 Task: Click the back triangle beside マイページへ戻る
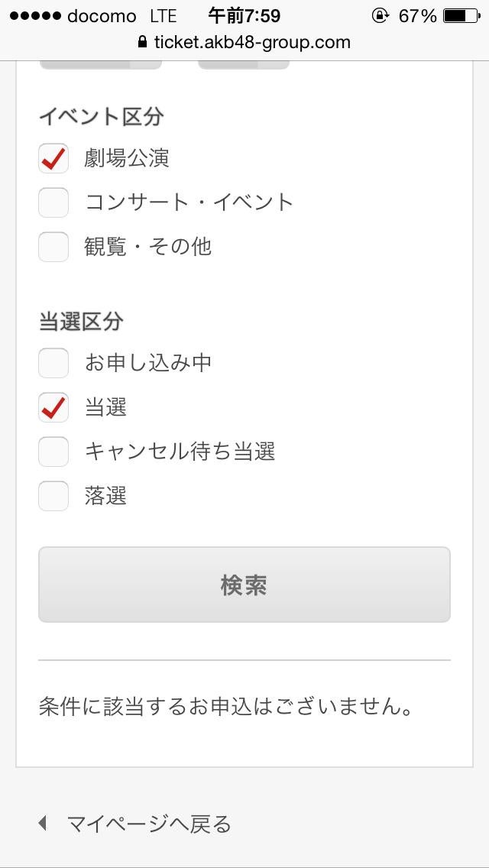point(43,824)
